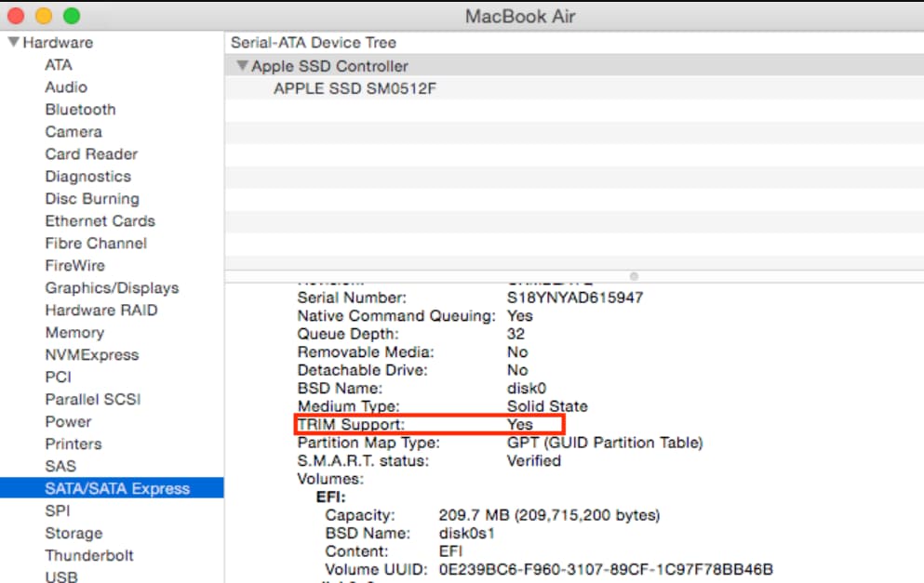Screen dimensions: 924x583
Task: Select Bluetooth in the sidebar
Action: pos(80,110)
